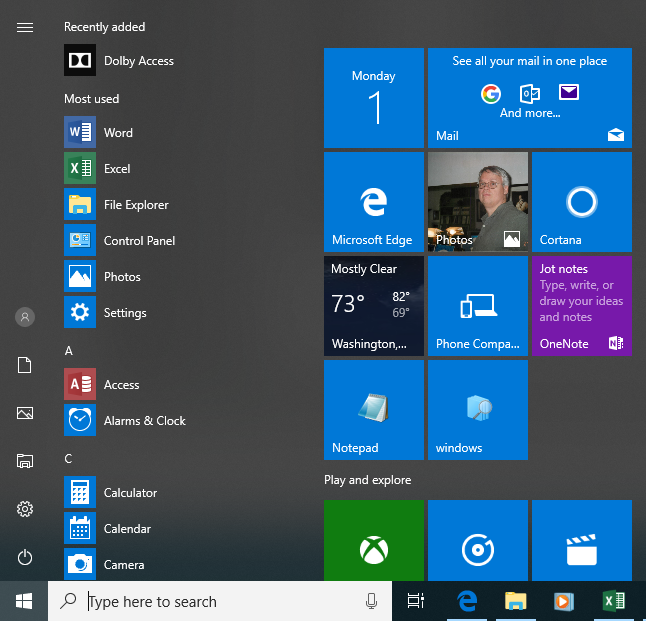Click the 'Play and explore' group title
Viewport: 646px width, 621px height.
click(x=367, y=480)
